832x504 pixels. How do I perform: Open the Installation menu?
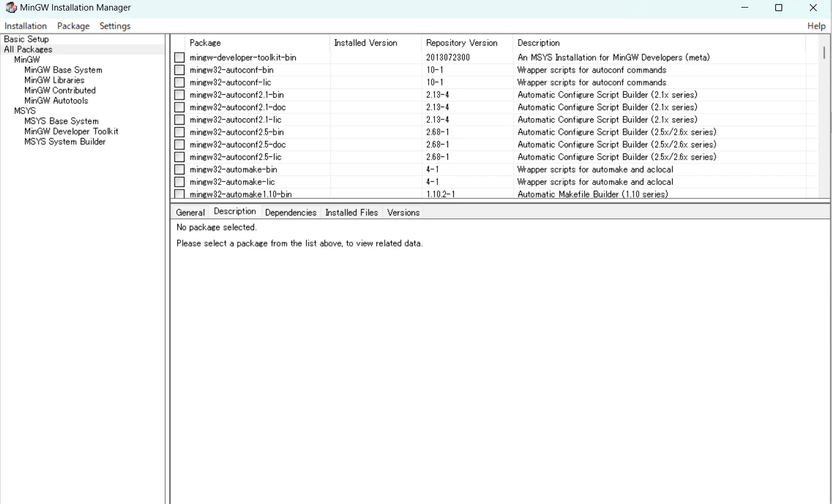(x=26, y=26)
